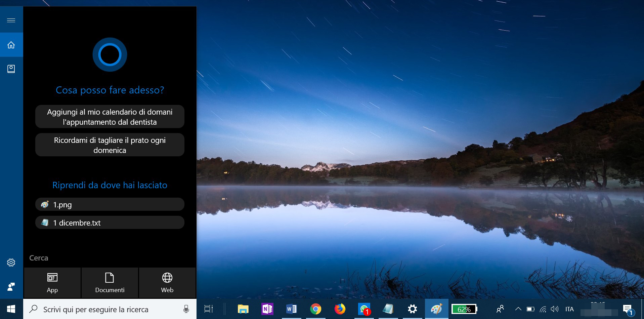Image resolution: width=644 pixels, height=319 pixels.
Task: Select the lawn mowing reminder suggestion
Action: (110, 145)
